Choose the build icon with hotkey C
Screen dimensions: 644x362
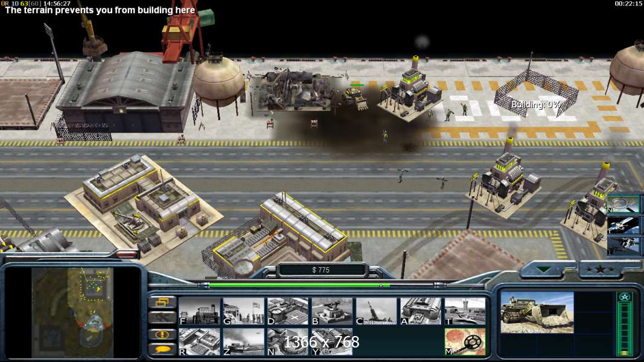(376, 311)
